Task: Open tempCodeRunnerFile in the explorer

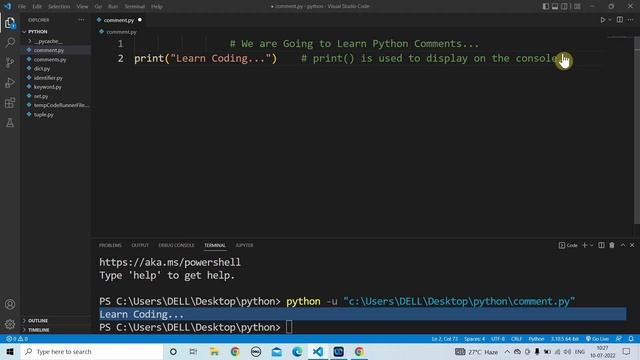Action: pos(61,105)
